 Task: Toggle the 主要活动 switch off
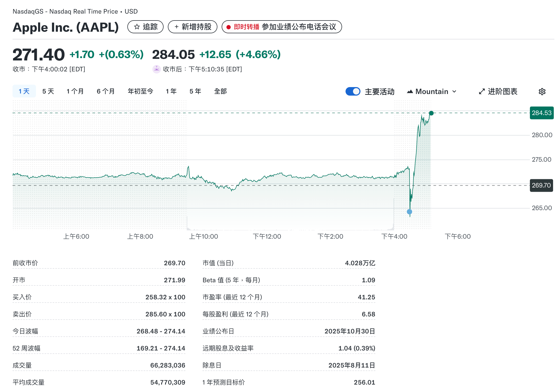(353, 91)
